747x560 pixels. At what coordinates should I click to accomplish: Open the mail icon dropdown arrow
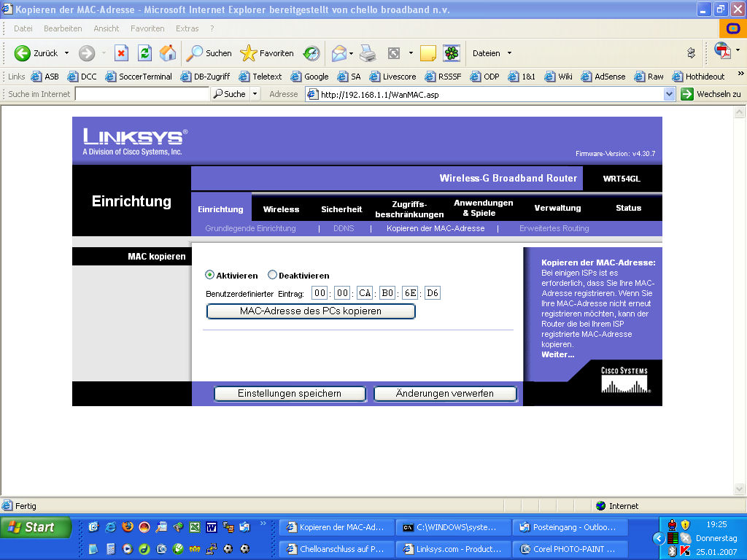tap(351, 53)
